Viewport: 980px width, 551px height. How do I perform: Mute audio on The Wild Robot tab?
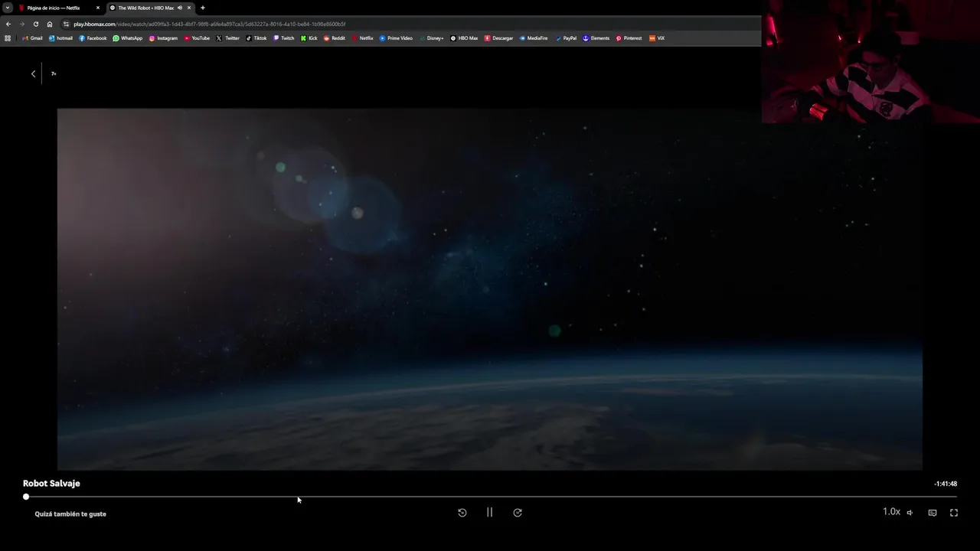click(x=180, y=8)
